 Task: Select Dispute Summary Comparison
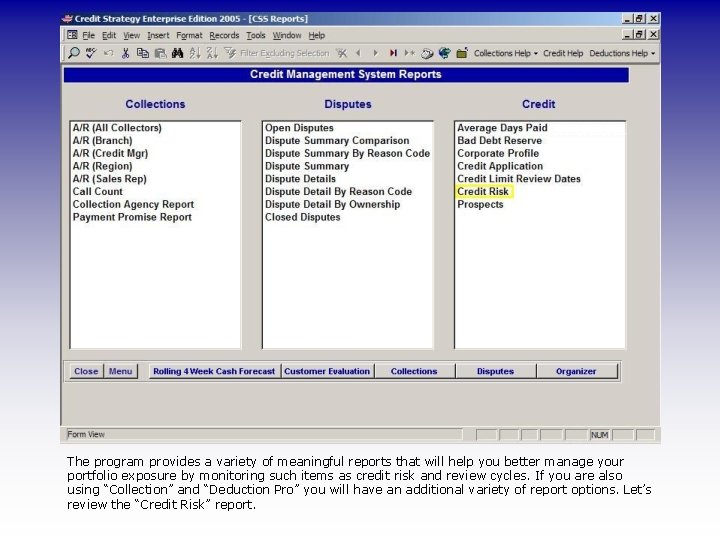337,141
